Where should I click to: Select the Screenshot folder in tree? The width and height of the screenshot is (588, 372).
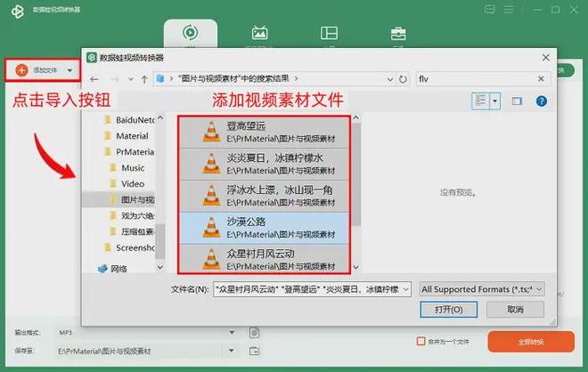coord(128,247)
